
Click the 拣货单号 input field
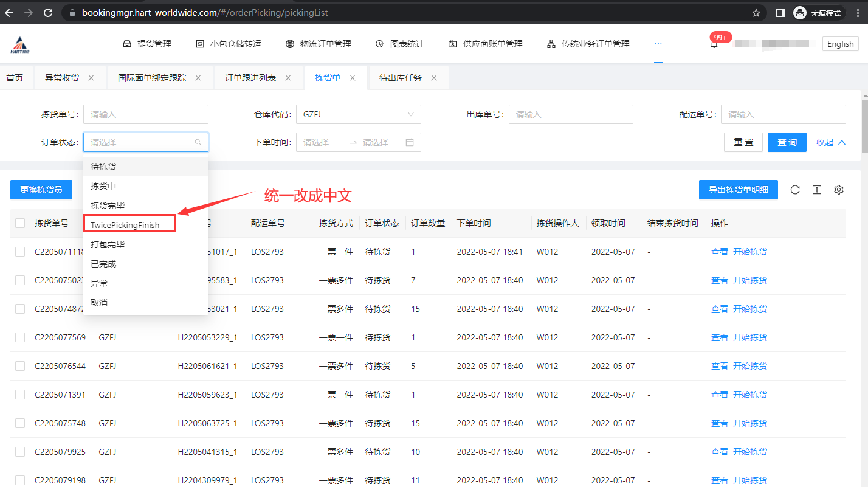point(146,114)
